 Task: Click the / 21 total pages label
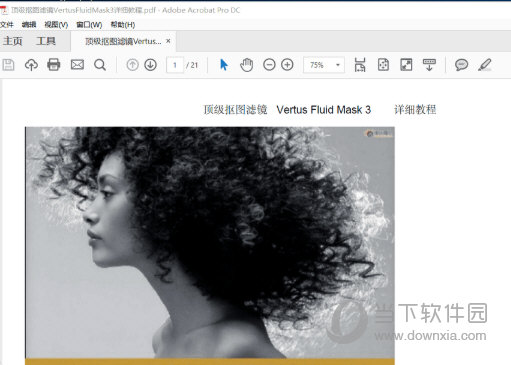(192, 65)
